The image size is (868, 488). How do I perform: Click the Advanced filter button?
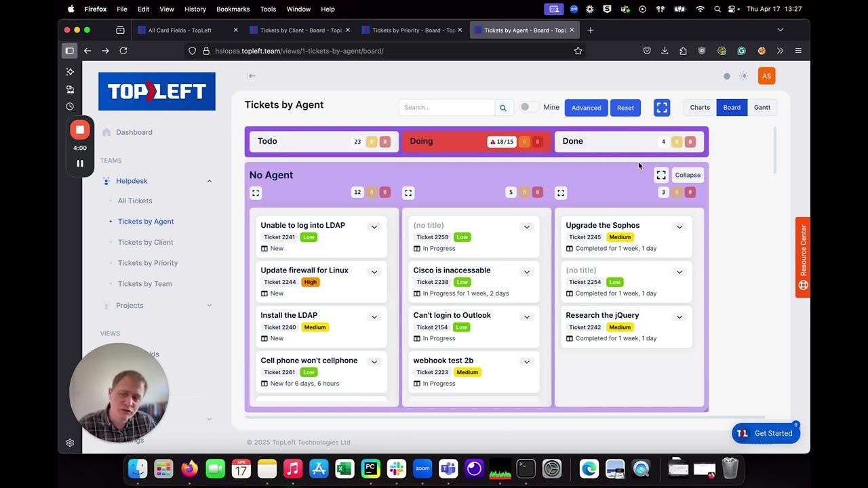click(586, 108)
